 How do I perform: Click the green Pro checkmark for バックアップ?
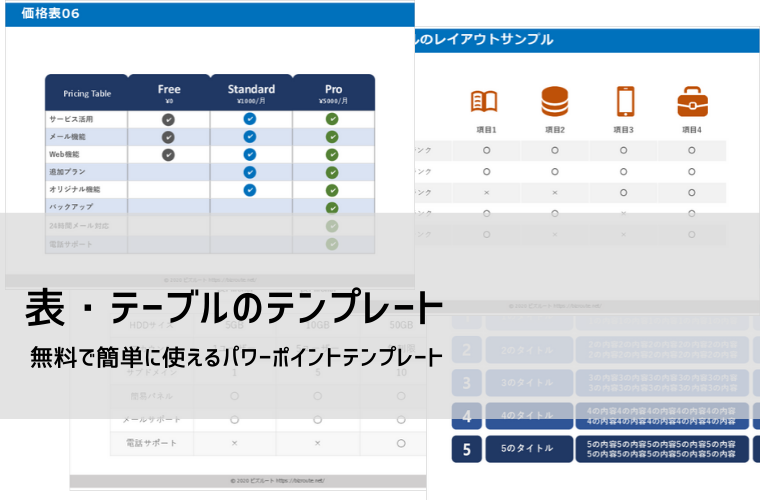332,208
